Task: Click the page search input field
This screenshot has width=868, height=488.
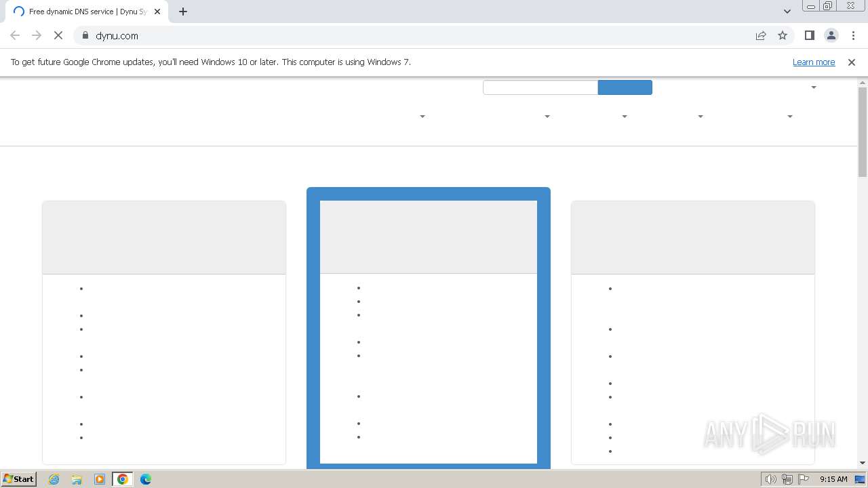Action: (540, 87)
